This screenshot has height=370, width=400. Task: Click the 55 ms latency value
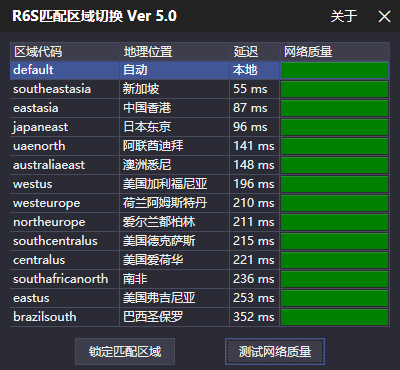pyautogui.click(x=250, y=89)
